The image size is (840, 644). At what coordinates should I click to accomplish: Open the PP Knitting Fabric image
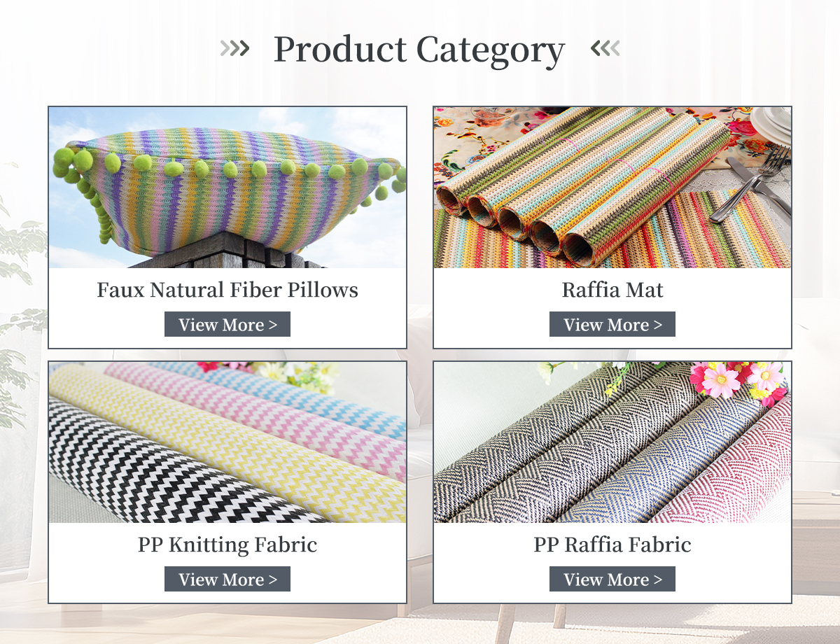[227, 442]
